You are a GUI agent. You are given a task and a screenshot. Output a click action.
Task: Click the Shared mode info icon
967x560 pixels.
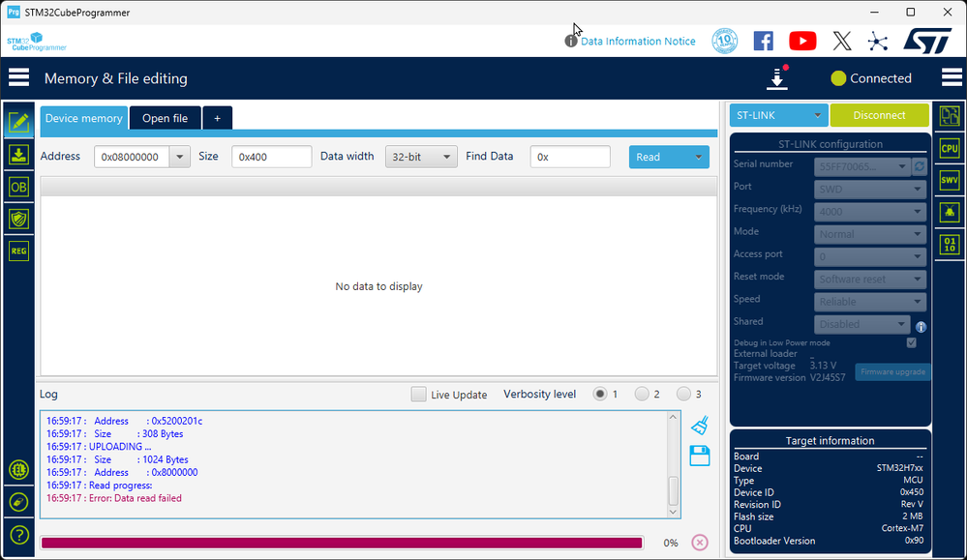click(921, 327)
